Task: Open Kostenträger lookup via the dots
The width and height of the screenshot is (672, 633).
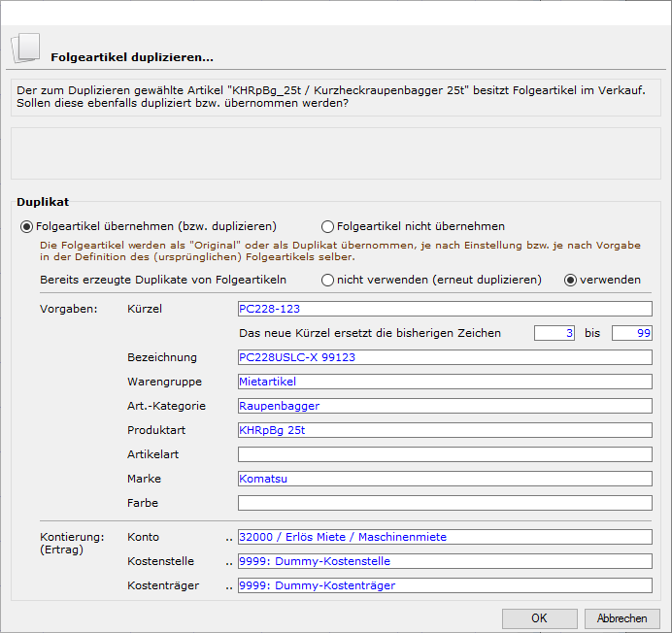Action: [230, 585]
